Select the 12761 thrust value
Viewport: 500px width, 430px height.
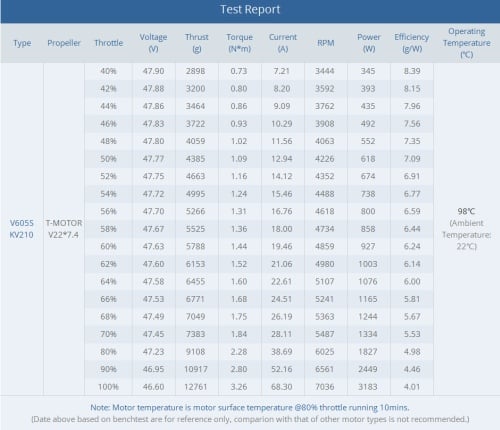coord(196,387)
